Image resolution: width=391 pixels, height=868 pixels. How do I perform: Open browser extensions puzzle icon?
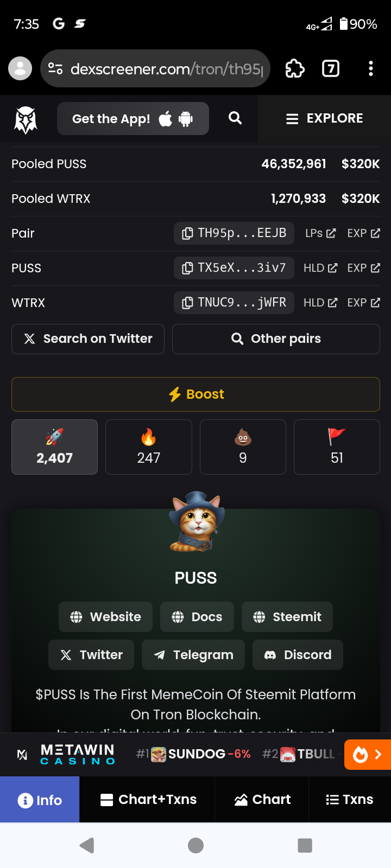pos(295,69)
